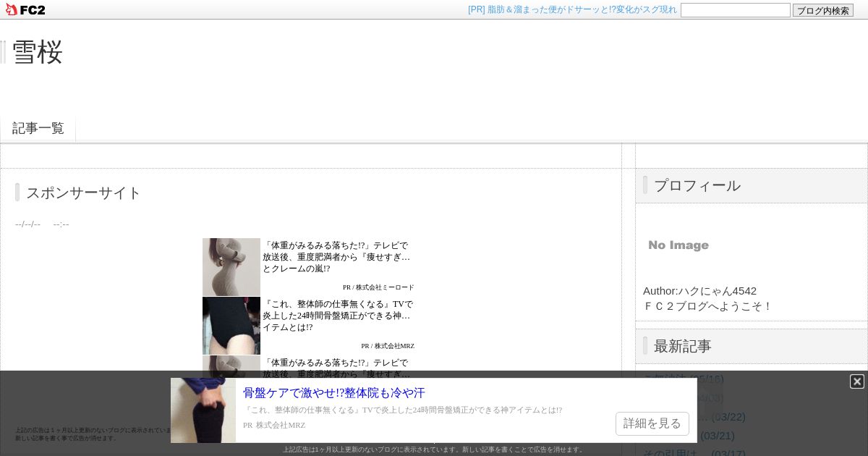Open the banner headline 骨盤ケアで激やせ
This screenshot has width=868, height=456.
pos(334,393)
